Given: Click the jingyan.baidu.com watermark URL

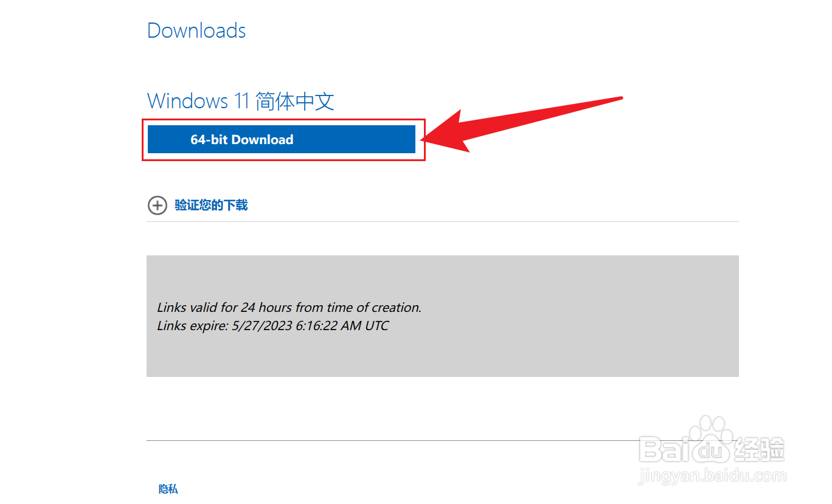Looking at the screenshot, I should point(712,475).
